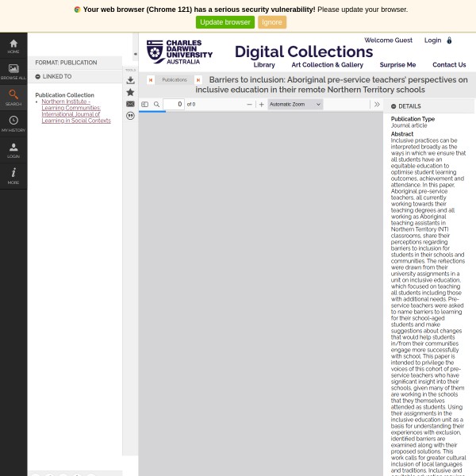The height and width of the screenshot is (476, 476).
Task: Click the PDF viewer find magnifier icon
Action: point(156,105)
